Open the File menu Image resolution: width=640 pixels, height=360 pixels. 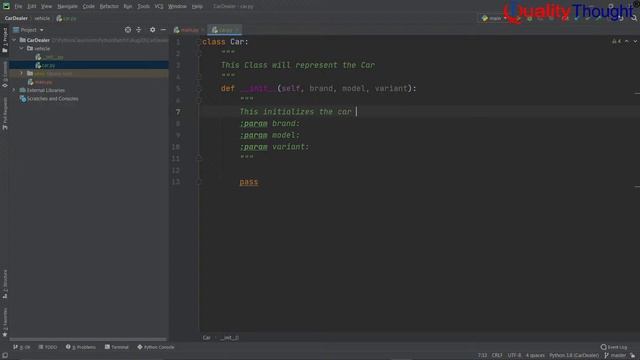tap(18, 7)
